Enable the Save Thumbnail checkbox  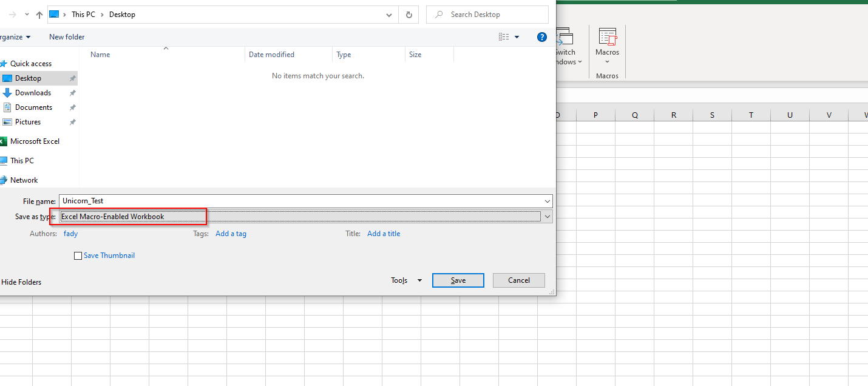coord(78,256)
